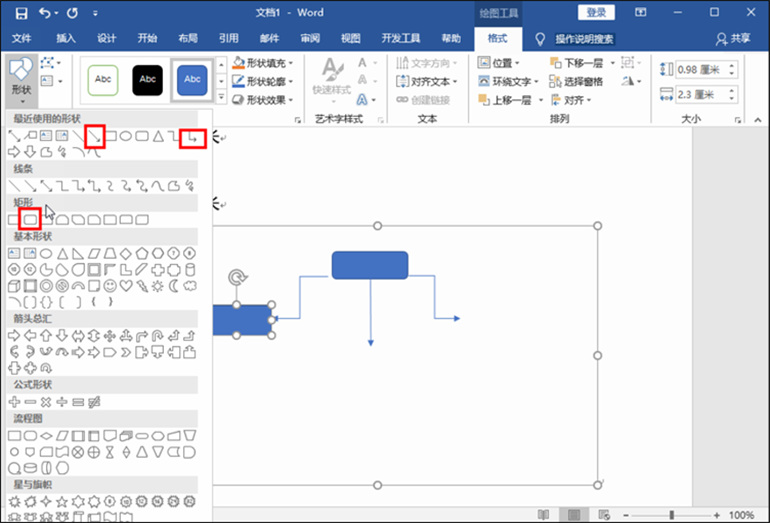
Task: Select oval in recently used shapes
Action: [x=126, y=136]
